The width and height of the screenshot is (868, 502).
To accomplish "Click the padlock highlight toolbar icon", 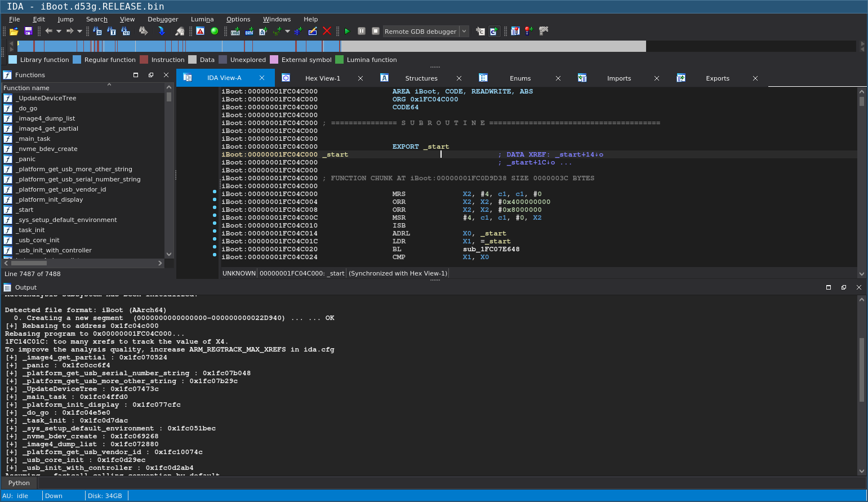I will point(180,32).
